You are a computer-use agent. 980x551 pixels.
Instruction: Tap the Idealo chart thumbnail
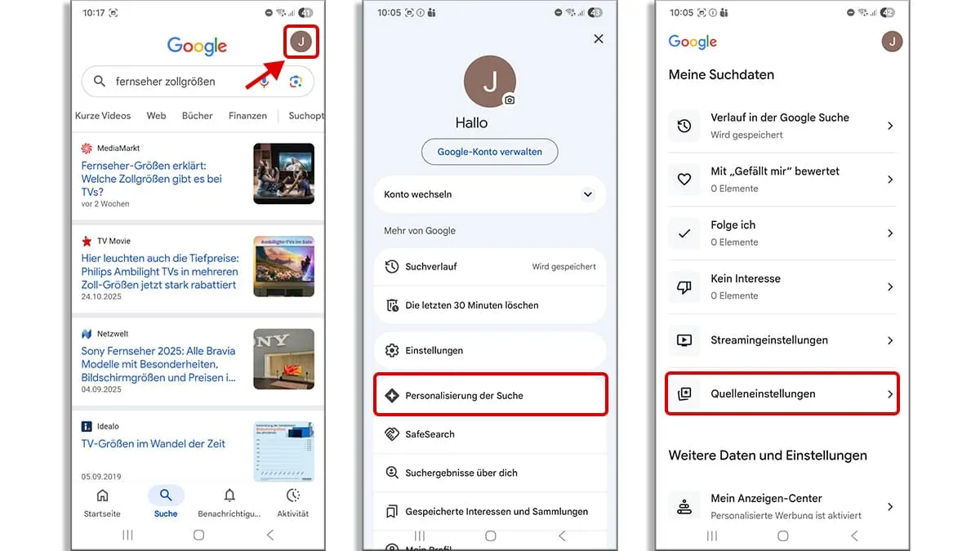tap(283, 451)
